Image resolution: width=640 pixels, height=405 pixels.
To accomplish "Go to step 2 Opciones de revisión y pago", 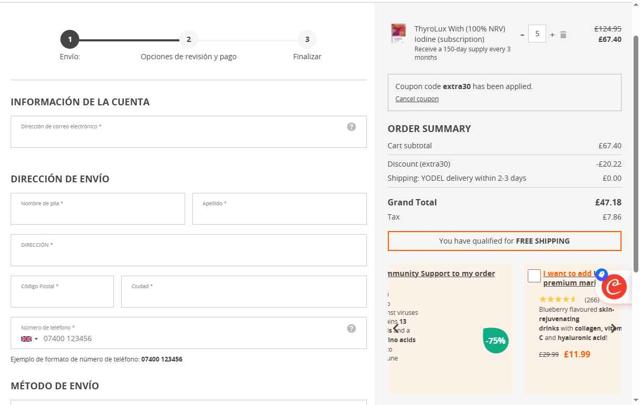I will (x=188, y=40).
